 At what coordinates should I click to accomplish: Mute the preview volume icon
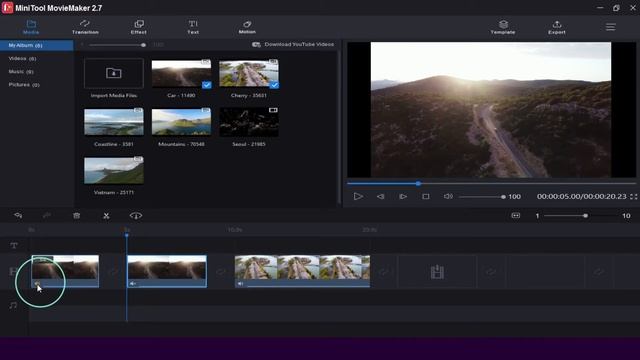click(x=448, y=196)
